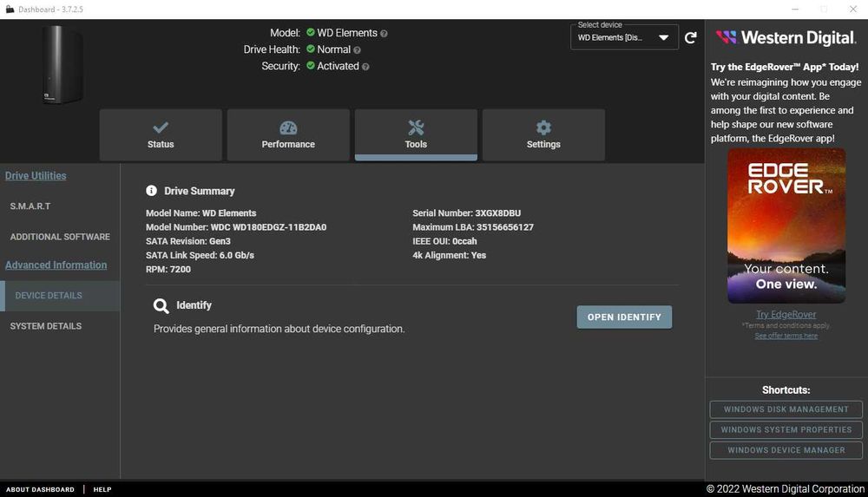The height and width of the screenshot is (497, 868).
Task: Click the green check icon beside Drive Health
Action: pos(311,49)
